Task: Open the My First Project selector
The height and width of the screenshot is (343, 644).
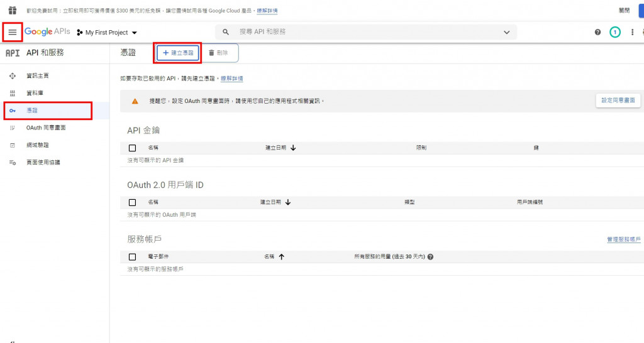Action: (107, 33)
